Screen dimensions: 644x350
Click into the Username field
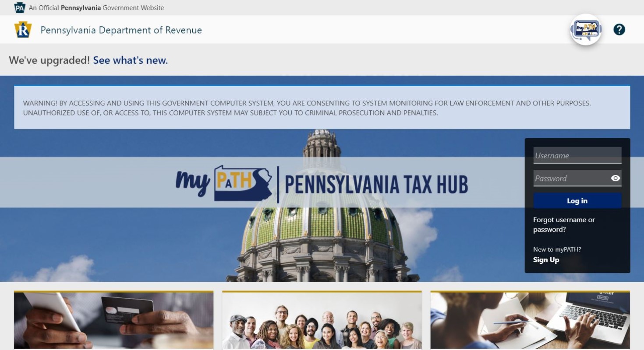[577, 155]
